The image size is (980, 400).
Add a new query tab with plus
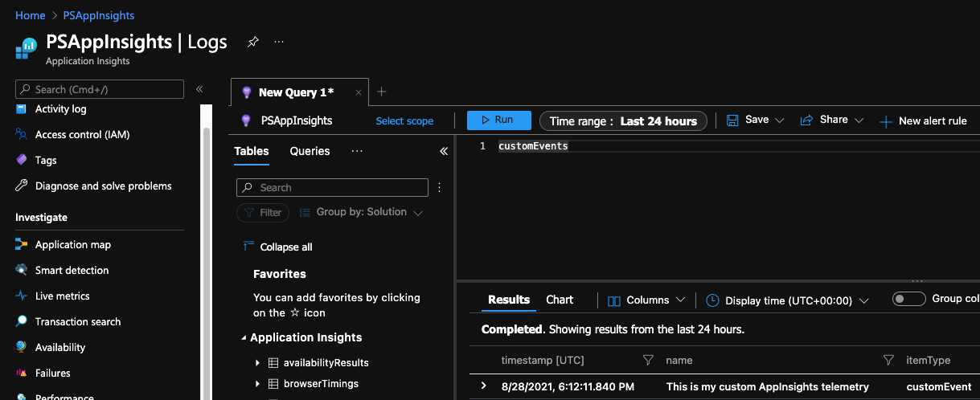[x=382, y=92]
